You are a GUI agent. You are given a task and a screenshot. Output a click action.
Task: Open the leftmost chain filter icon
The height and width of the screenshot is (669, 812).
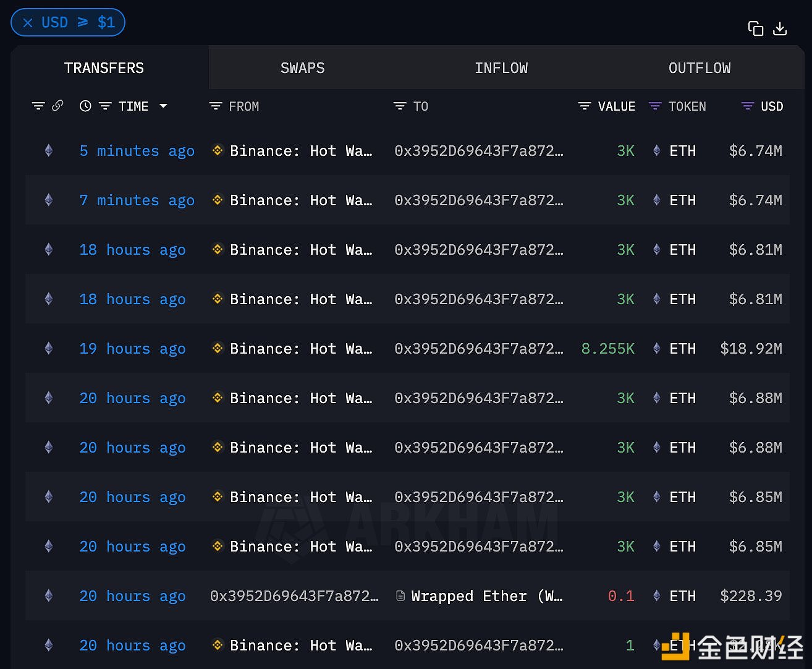click(x=38, y=106)
